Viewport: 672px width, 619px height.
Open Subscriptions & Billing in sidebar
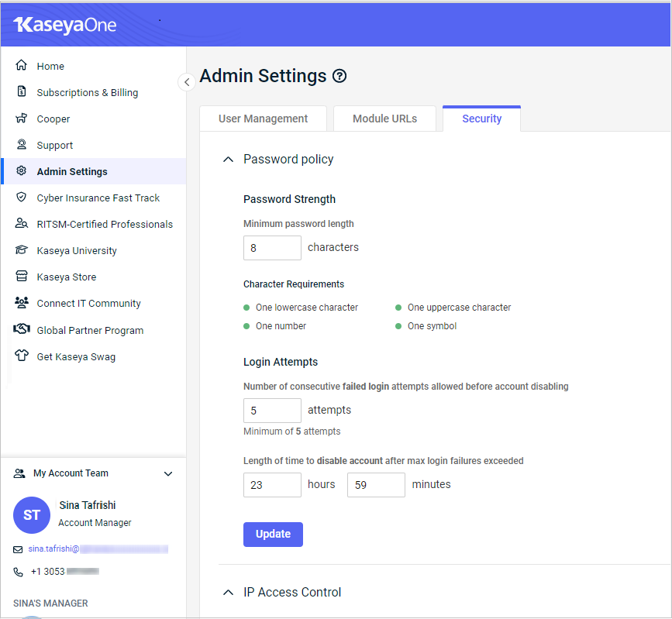pos(88,92)
